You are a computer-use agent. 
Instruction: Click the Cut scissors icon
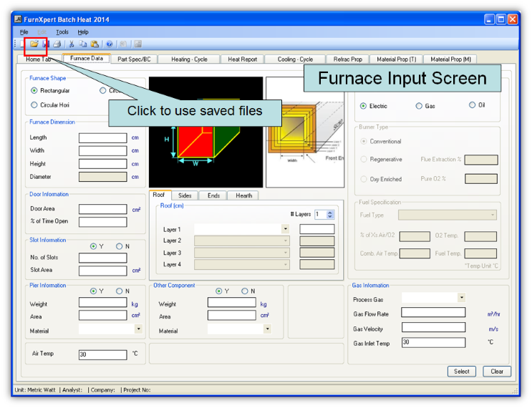coord(72,44)
